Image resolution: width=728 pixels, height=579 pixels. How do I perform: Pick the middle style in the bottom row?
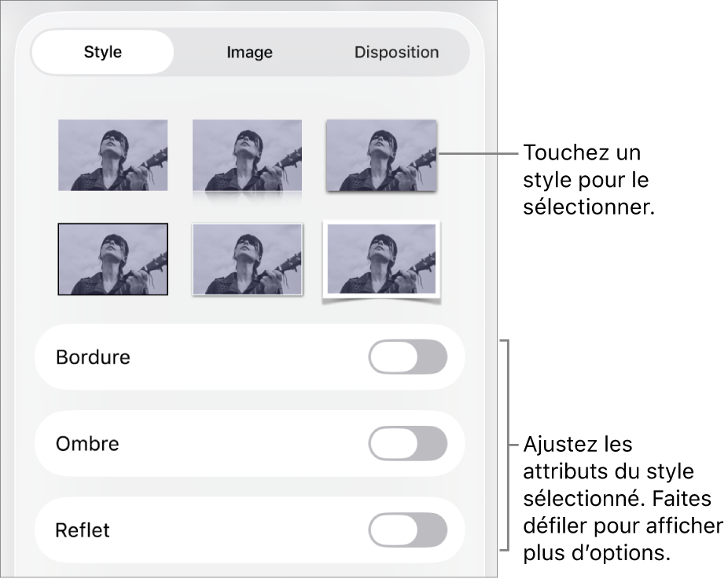[x=247, y=259]
